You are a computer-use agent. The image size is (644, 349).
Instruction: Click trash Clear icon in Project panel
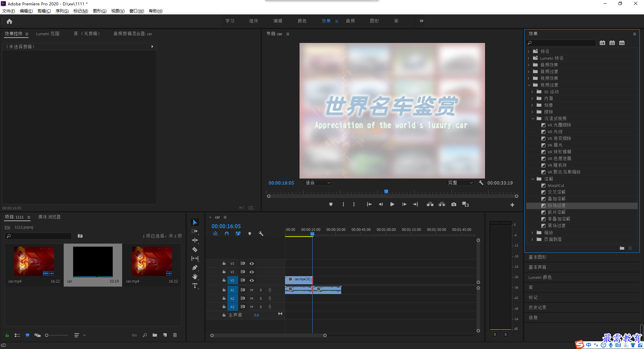pyautogui.click(x=175, y=335)
